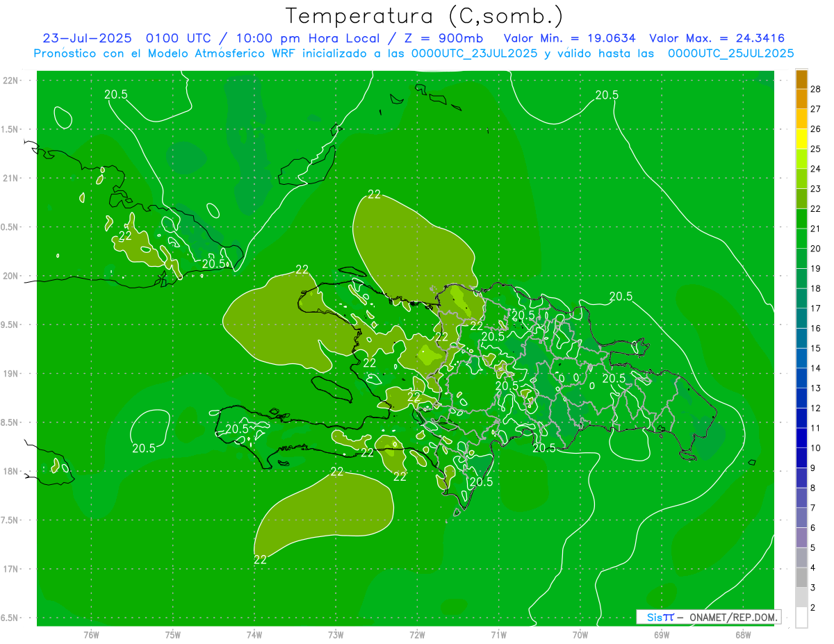The width and height of the screenshot is (834, 644).
Task: Click the 20.5 contour label at top right
Action: [607, 95]
